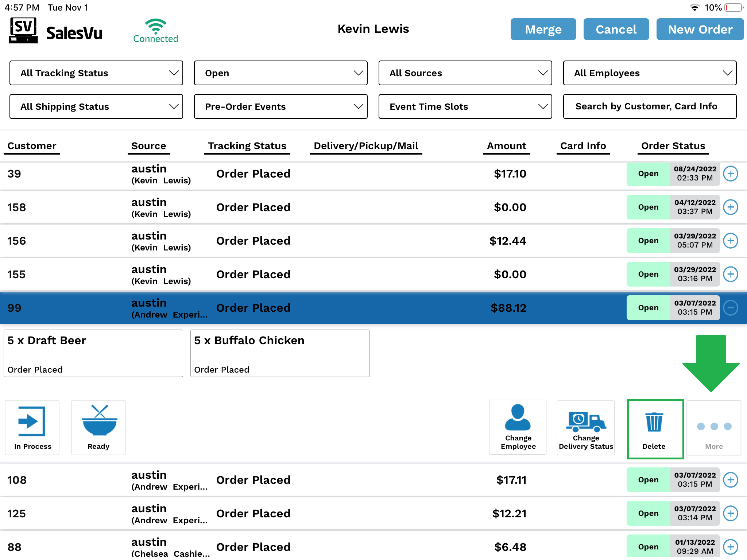Click the In Process arrow icon
The image size is (747, 560).
coord(32,421)
